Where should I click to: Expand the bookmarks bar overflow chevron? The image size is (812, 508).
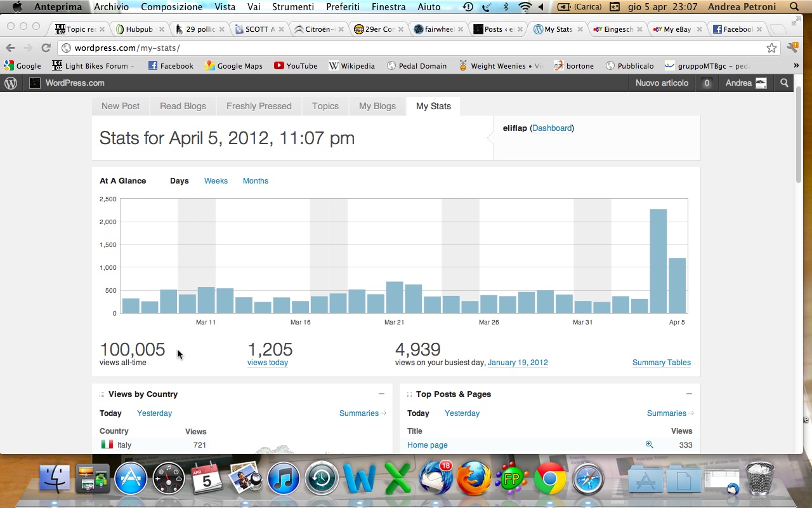pos(796,65)
